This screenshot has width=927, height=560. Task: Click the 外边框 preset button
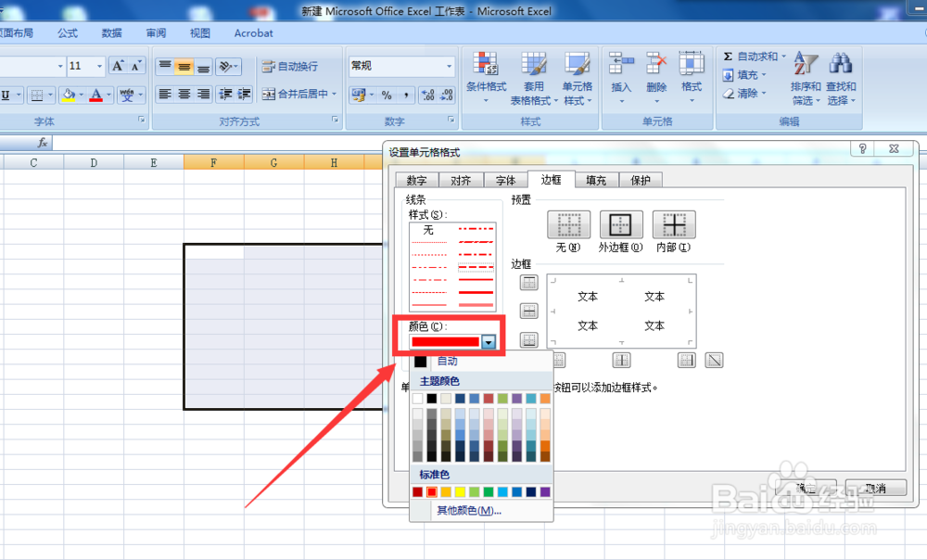(x=621, y=224)
